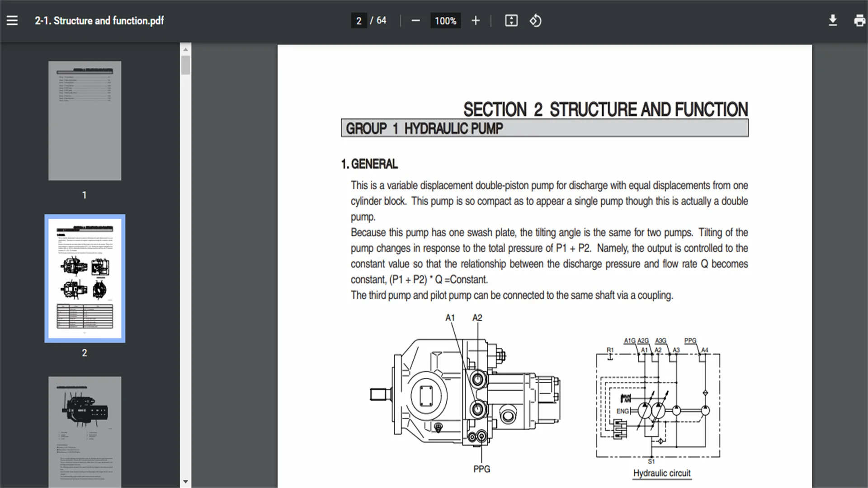Rotate the document counterclockwise
868x488 pixels.
pyautogui.click(x=536, y=21)
